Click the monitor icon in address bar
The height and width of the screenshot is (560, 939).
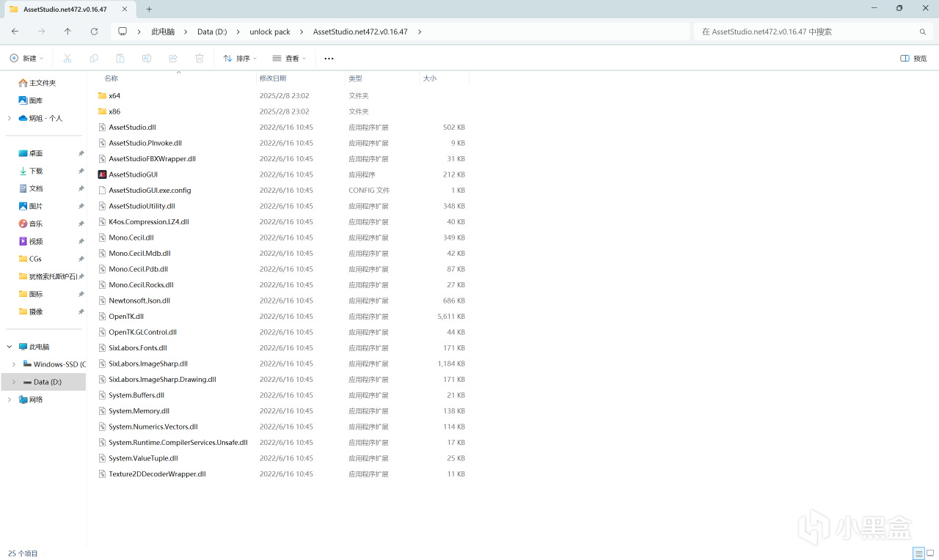tap(123, 32)
